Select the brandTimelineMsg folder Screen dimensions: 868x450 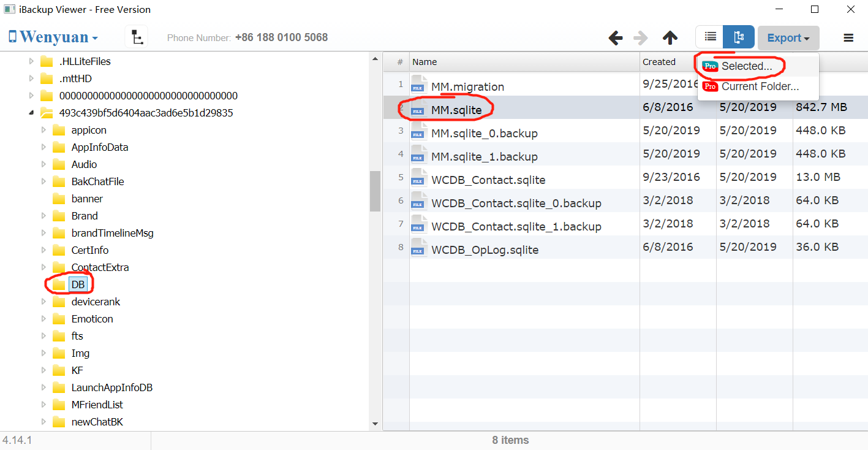(x=112, y=233)
